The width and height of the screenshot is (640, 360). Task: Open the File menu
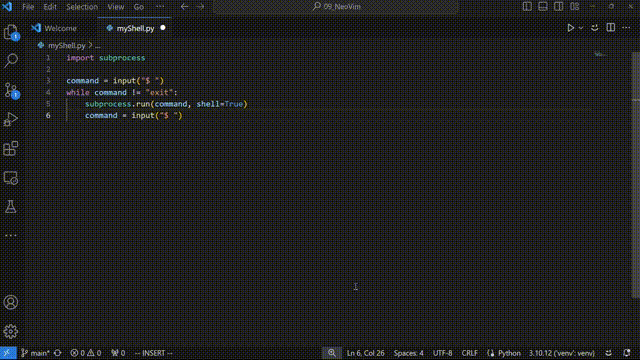(28, 7)
